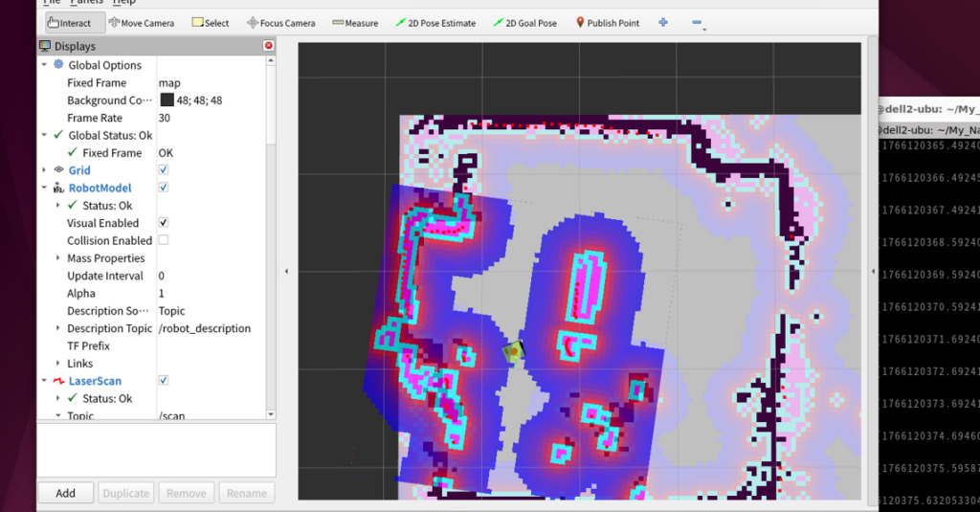Click the Focus Camera tool
The height and width of the screenshot is (512, 980).
280,23
